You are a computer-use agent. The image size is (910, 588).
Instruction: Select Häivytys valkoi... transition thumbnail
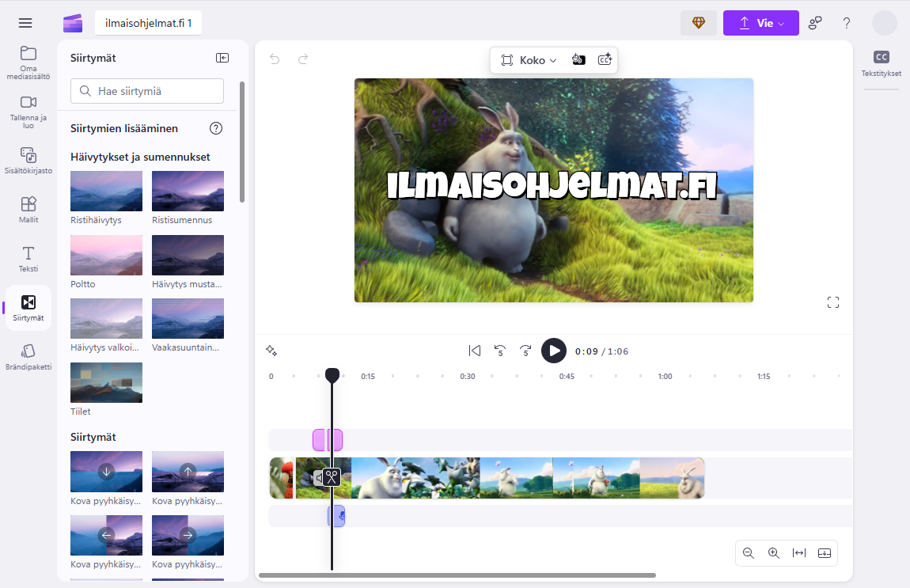[x=106, y=318]
